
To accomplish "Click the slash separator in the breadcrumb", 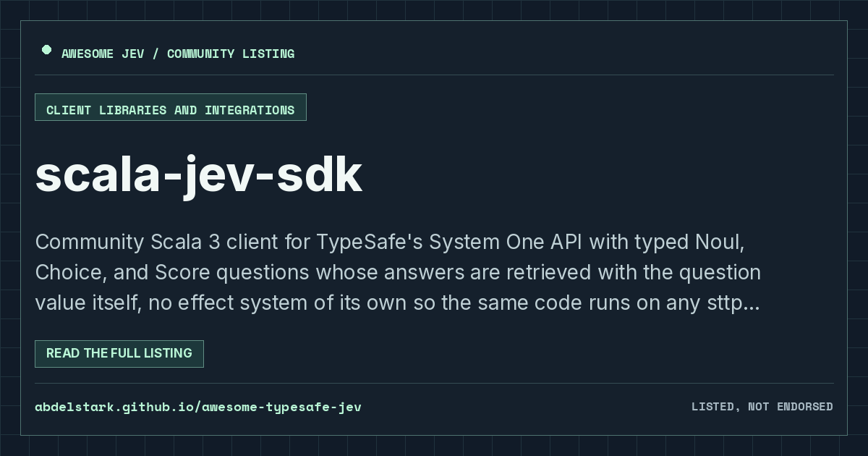I will click(x=156, y=54).
